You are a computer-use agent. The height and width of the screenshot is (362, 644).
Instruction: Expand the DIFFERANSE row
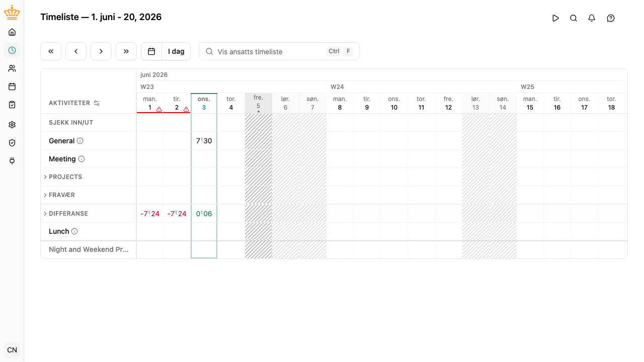(45, 214)
